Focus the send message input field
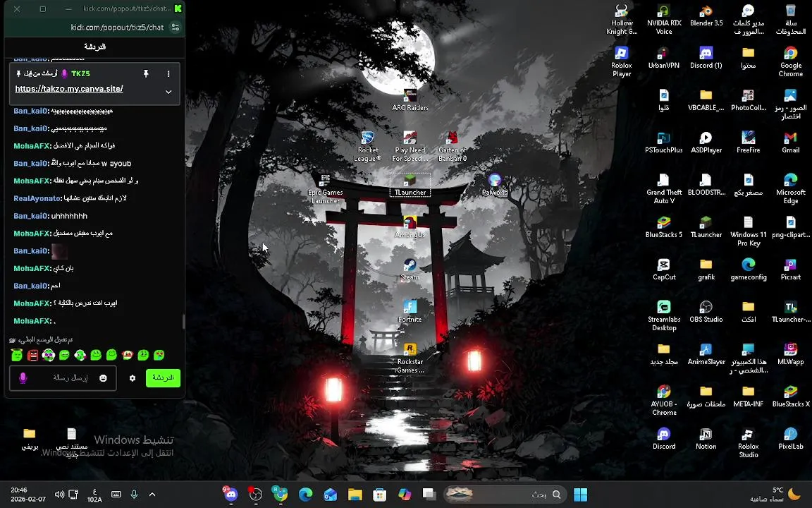 click(x=63, y=378)
